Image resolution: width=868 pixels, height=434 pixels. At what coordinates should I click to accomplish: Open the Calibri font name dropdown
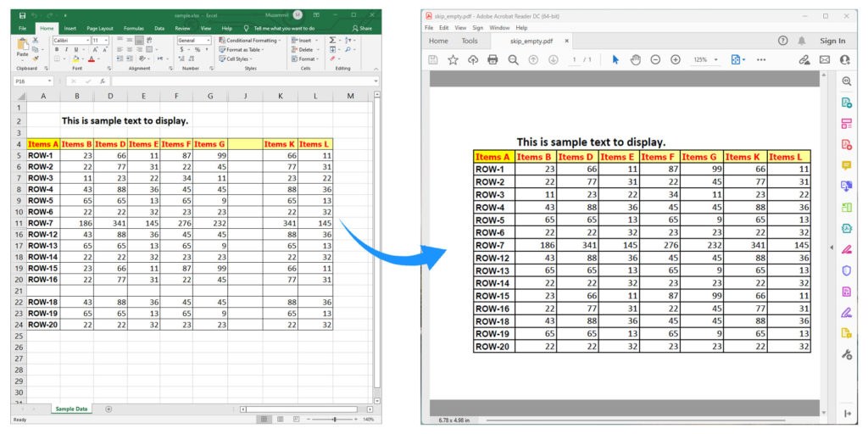coord(71,40)
